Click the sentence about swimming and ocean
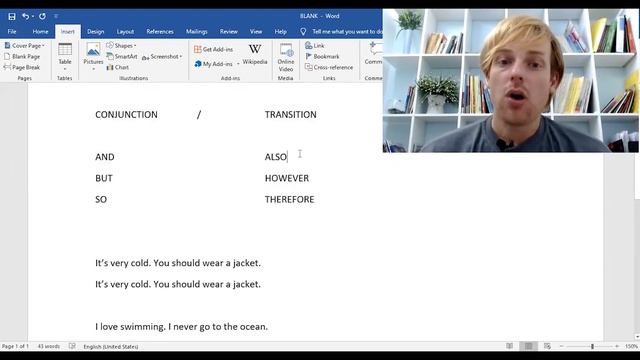Screen dimensions: 640x360 [181, 327]
